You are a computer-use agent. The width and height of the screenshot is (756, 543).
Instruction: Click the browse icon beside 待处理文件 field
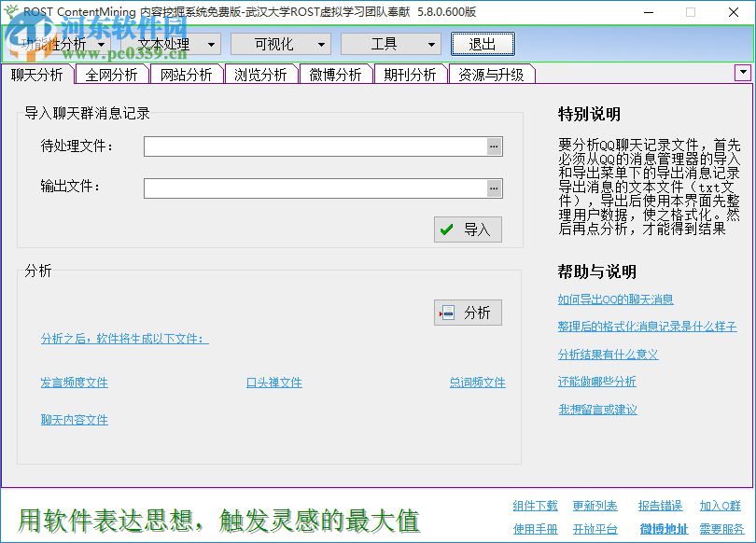click(494, 146)
